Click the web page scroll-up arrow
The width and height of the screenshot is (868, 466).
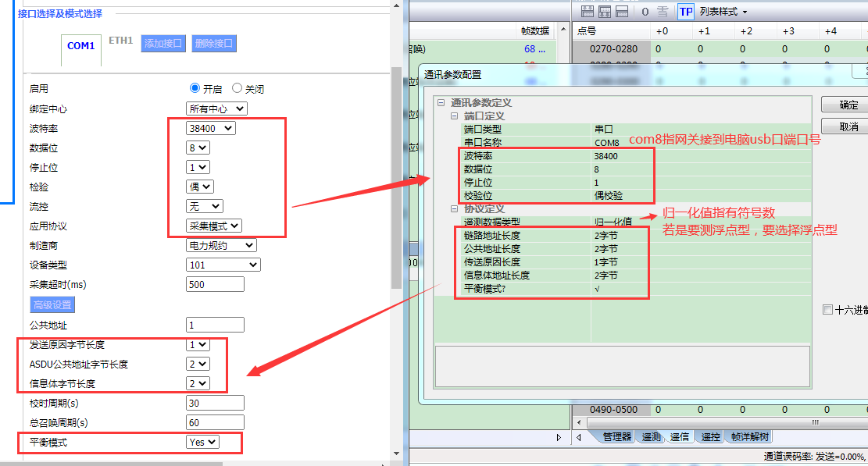[x=396, y=5]
